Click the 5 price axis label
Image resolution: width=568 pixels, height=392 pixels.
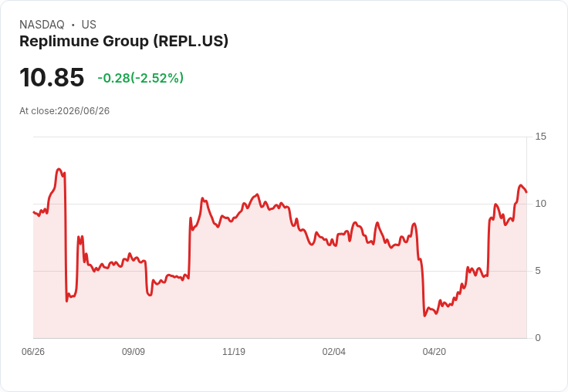(x=538, y=271)
